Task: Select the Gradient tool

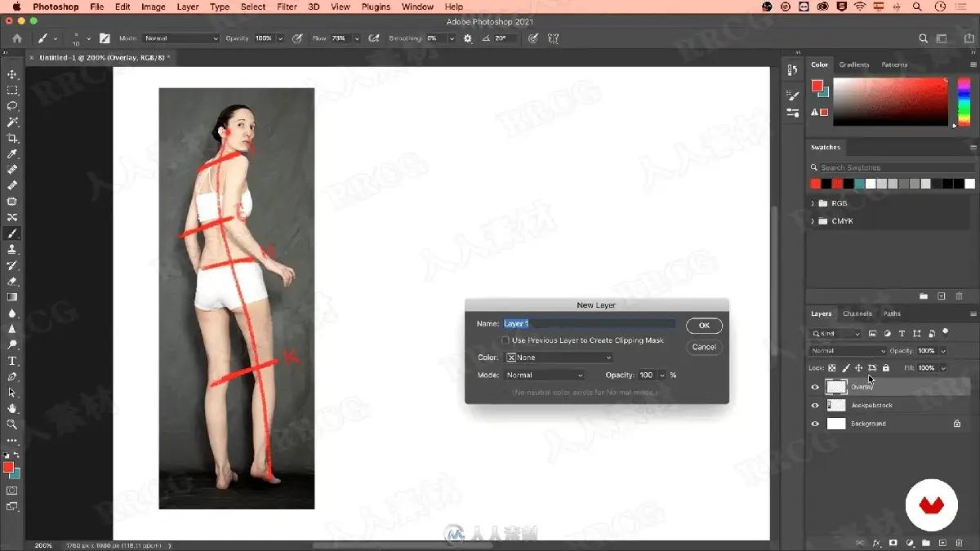Action: point(12,297)
